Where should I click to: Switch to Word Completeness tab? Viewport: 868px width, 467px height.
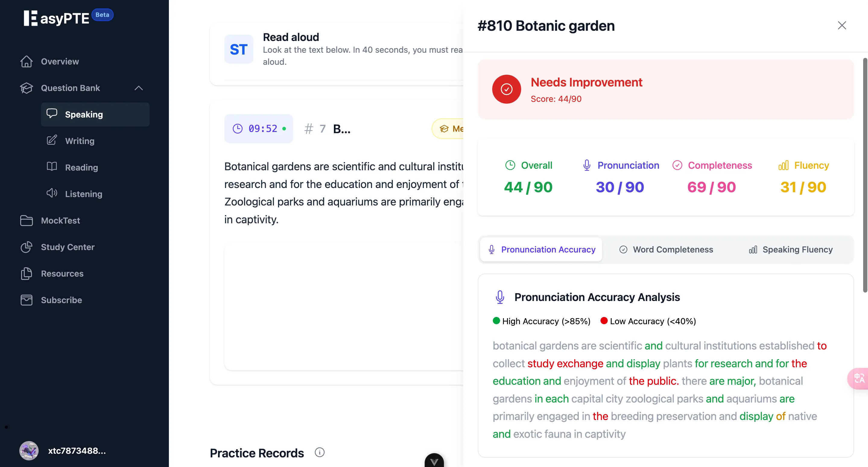pos(666,249)
